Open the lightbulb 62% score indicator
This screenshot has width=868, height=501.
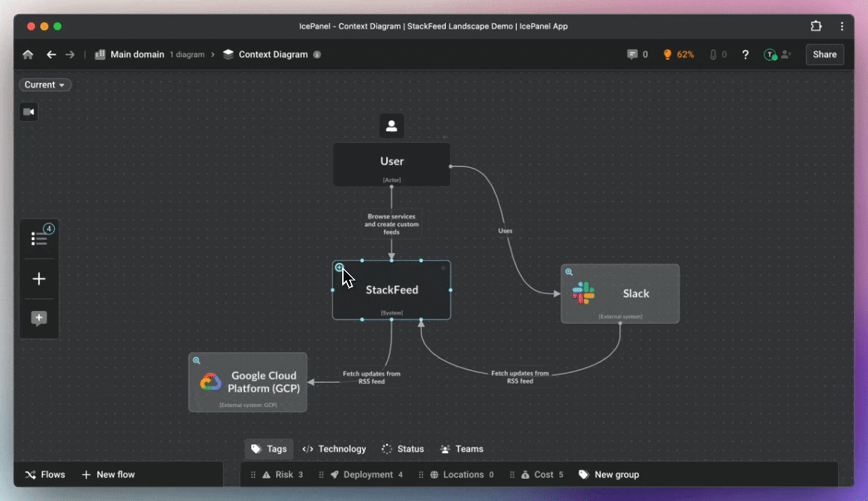[678, 54]
